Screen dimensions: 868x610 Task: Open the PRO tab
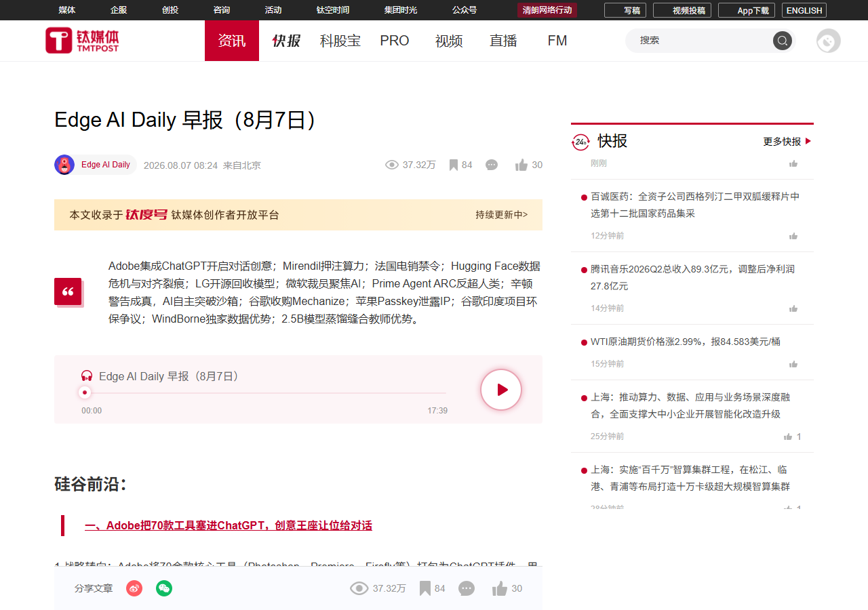click(395, 41)
